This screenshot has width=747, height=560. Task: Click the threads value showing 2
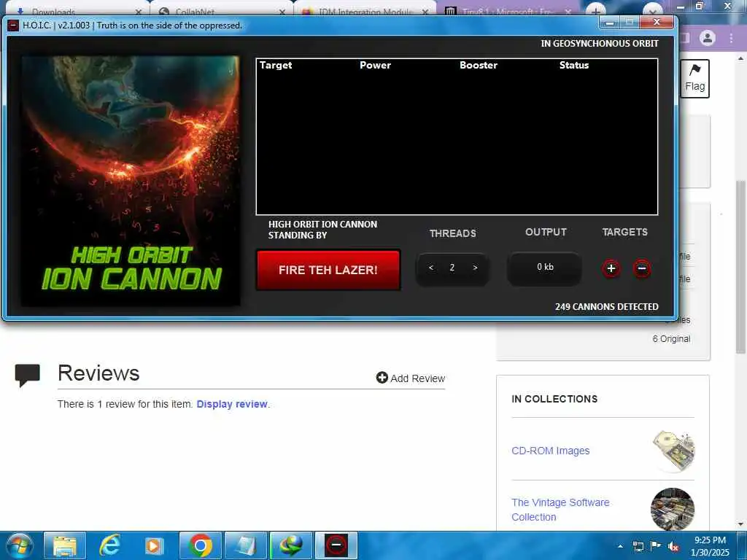pyautogui.click(x=452, y=268)
